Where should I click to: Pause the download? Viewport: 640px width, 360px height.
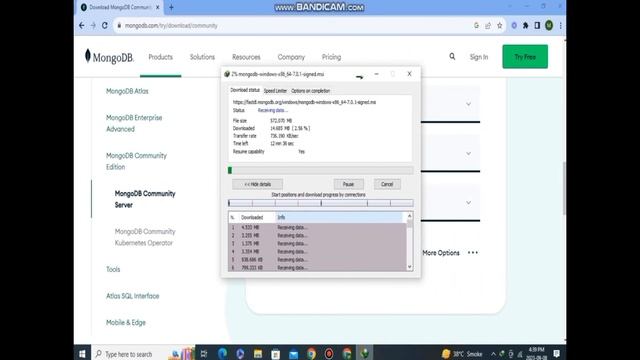[348, 184]
